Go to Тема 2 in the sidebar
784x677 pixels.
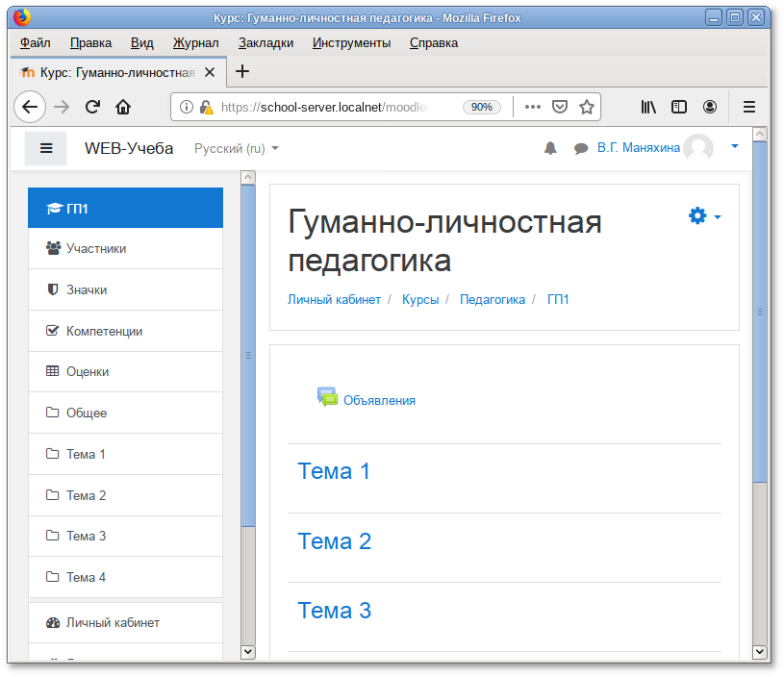(x=125, y=495)
